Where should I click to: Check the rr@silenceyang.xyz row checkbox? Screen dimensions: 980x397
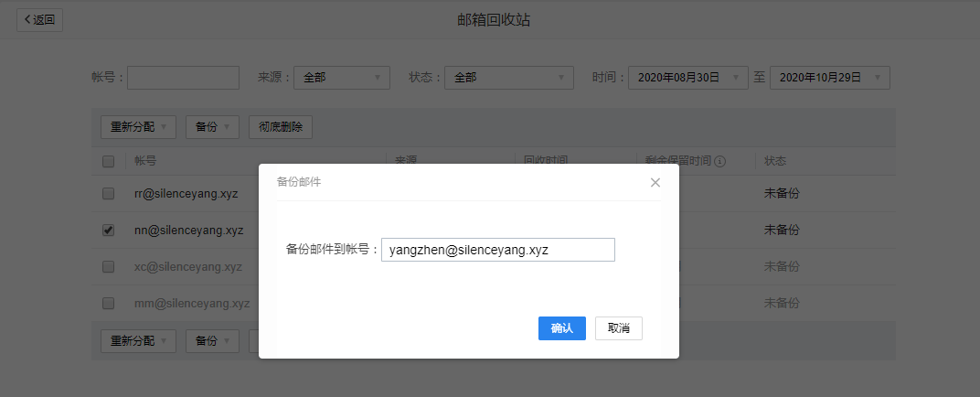coord(108,193)
